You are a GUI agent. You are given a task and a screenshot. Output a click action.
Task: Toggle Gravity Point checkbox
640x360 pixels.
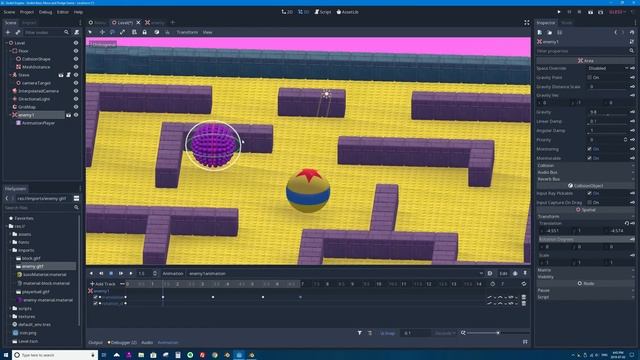589,77
